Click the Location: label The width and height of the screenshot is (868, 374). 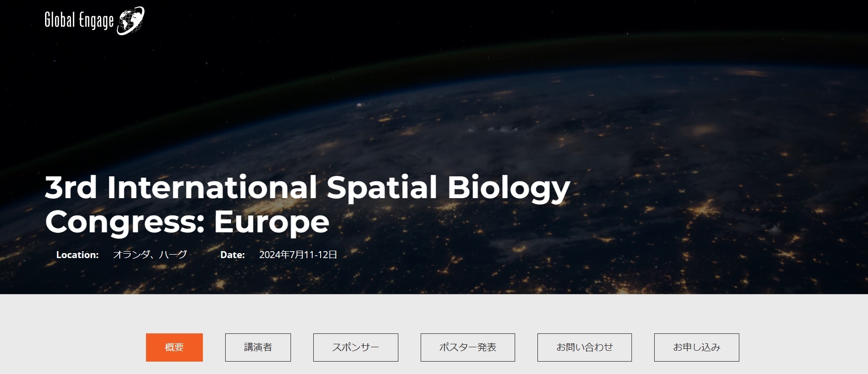(77, 255)
